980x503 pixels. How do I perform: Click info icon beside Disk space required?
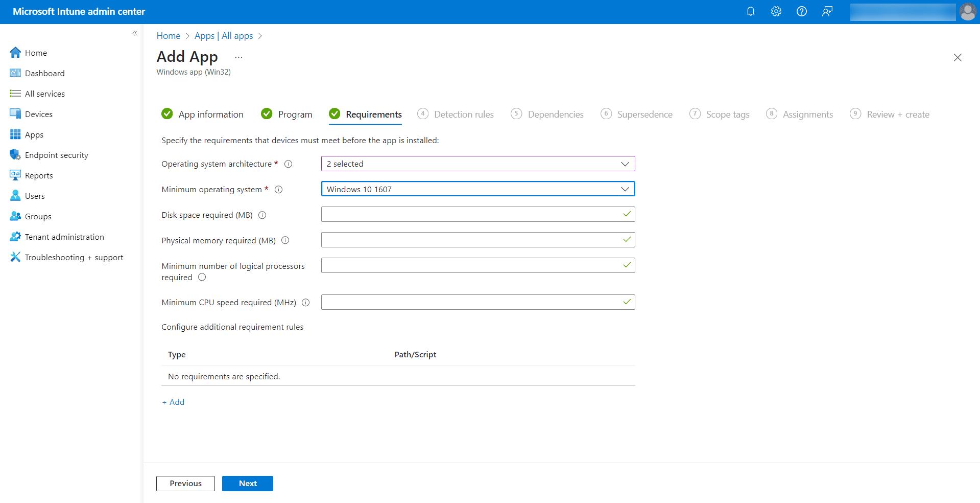(x=262, y=215)
